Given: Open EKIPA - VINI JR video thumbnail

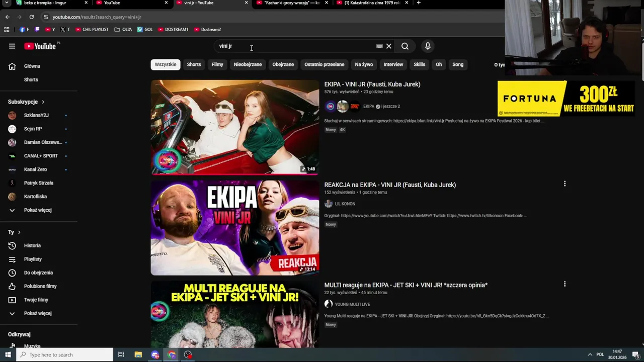Looking at the screenshot, I should 235,127.
